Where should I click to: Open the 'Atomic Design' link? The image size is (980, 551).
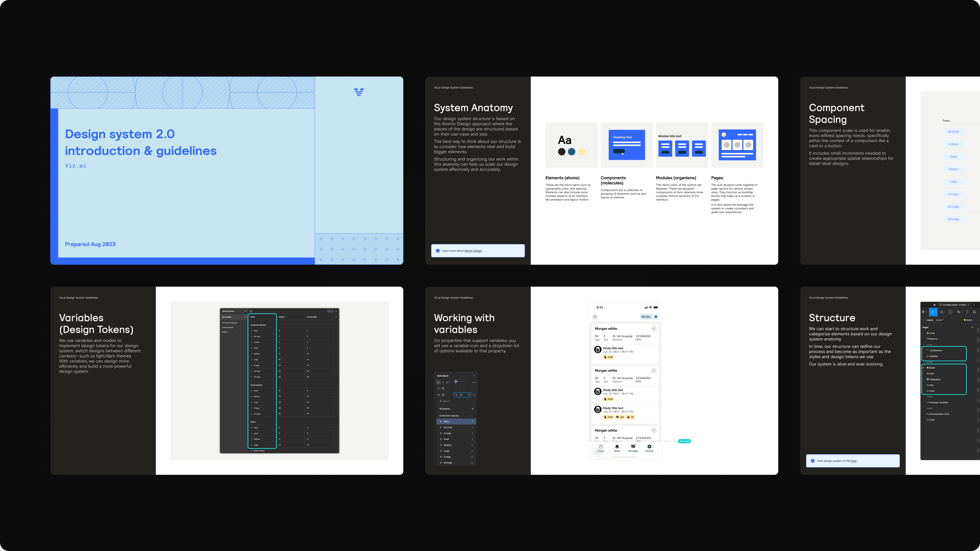click(473, 251)
